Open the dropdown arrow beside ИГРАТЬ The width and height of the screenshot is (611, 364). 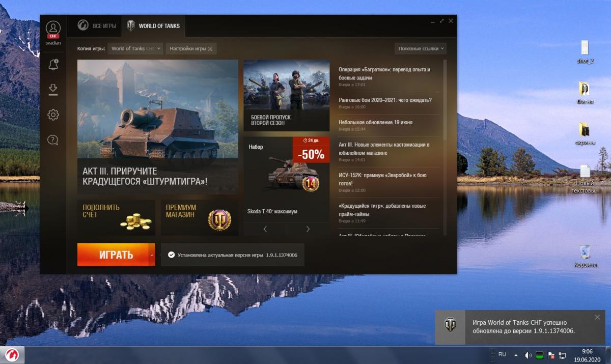pyautogui.click(x=152, y=255)
